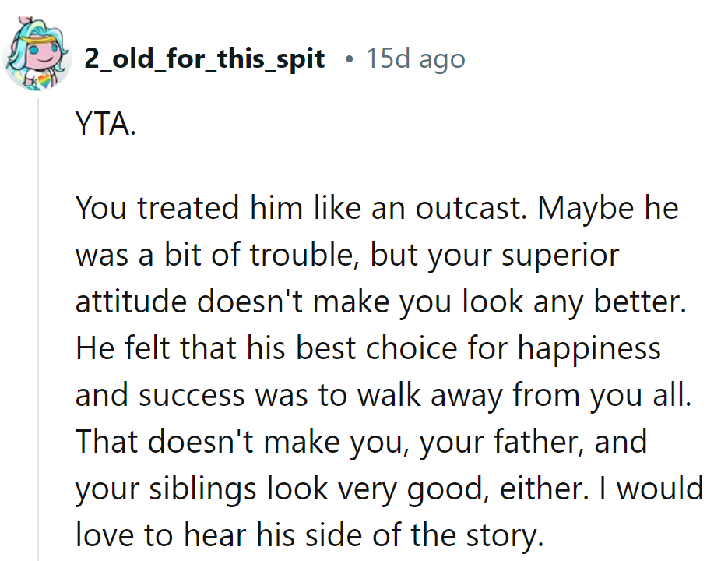The width and height of the screenshot is (728, 561).
Task: Click the word "happiness" in the comment
Action: click(591, 349)
